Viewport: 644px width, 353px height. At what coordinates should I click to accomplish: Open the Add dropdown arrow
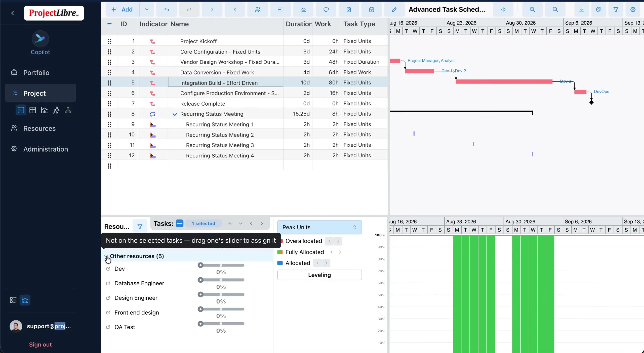click(x=147, y=10)
